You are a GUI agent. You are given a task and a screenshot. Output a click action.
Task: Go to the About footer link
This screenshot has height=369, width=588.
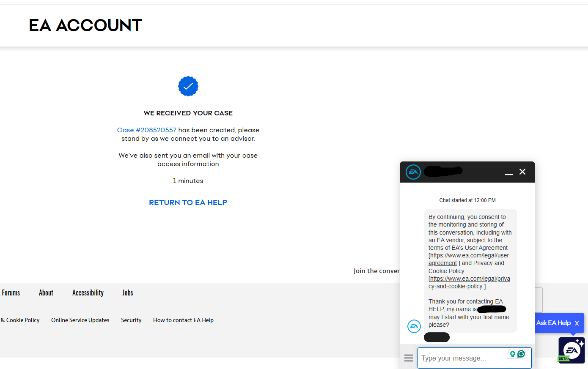click(46, 293)
